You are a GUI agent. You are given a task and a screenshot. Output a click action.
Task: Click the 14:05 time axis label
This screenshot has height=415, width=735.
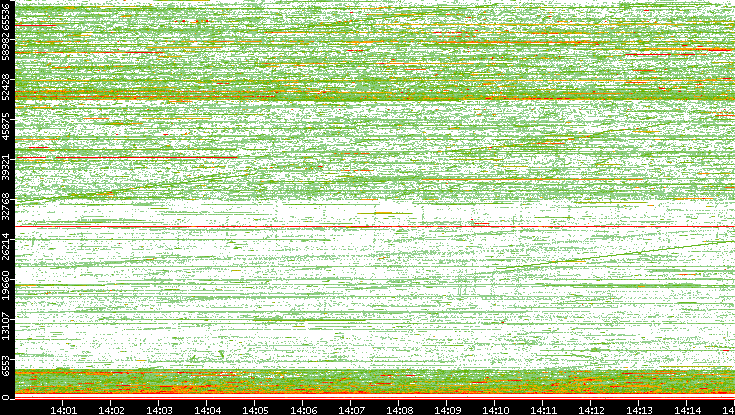(255, 411)
